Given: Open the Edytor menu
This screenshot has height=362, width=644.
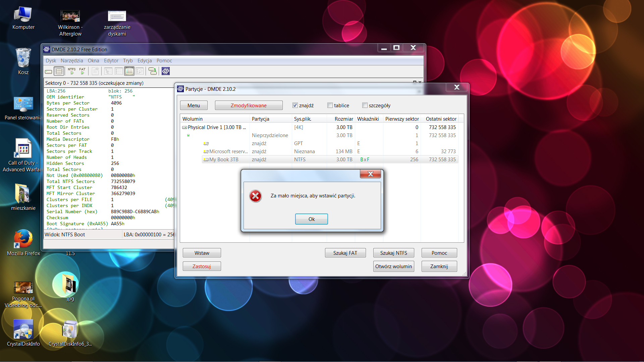Looking at the screenshot, I should (111, 61).
